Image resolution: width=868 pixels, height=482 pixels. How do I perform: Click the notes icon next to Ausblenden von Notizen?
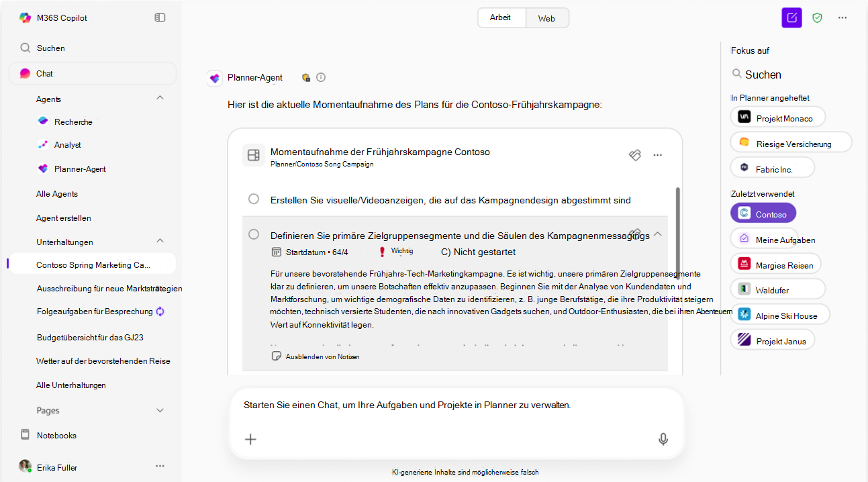276,356
